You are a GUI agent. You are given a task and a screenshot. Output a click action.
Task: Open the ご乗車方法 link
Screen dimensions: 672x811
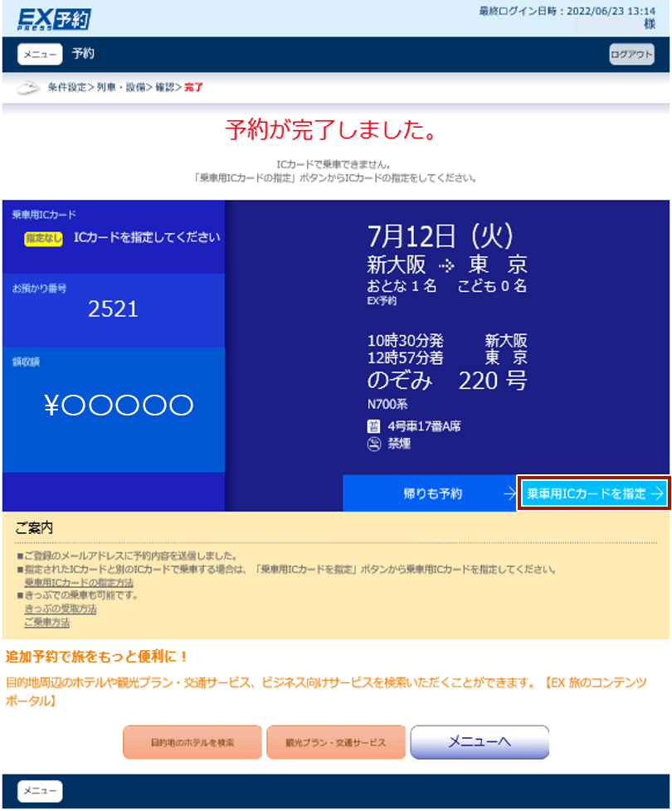pos(47,622)
